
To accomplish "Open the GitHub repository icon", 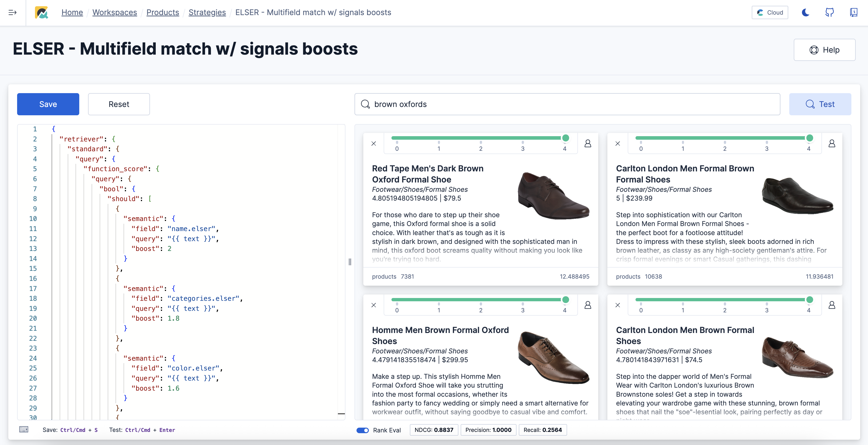I will pyautogui.click(x=829, y=13).
